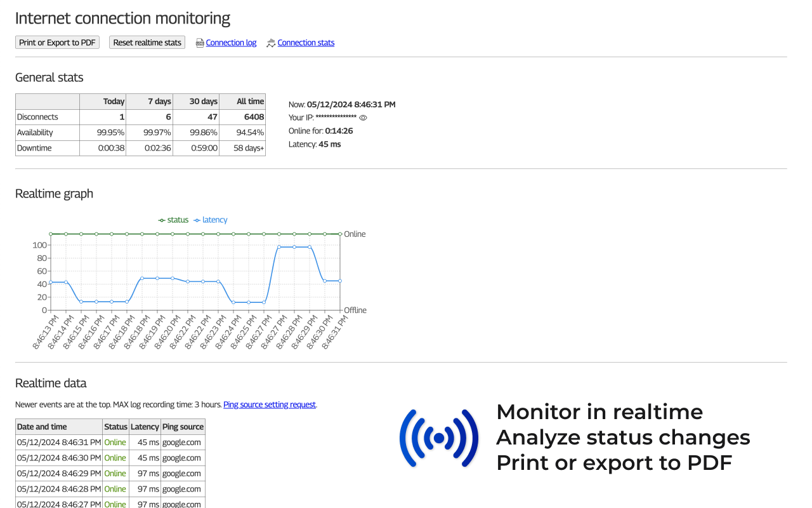Image resolution: width=812 pixels, height=508 pixels.
Task: Click the Connection stats chart icon
Action: point(270,42)
